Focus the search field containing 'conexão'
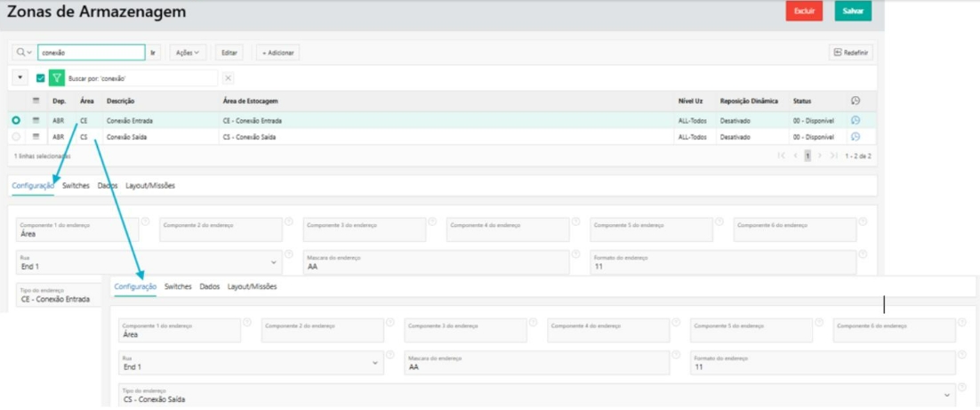Screen dimensions: 980x410 (x=92, y=53)
